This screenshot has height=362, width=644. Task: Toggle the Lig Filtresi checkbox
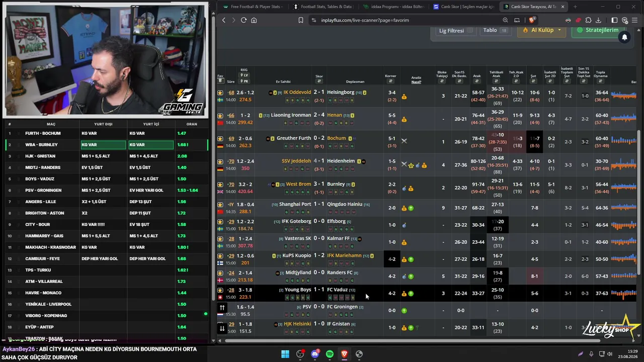[x=470, y=30]
